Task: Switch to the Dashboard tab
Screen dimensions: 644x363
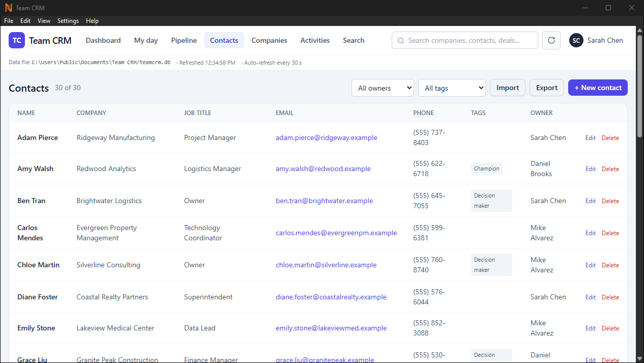Action: click(103, 40)
